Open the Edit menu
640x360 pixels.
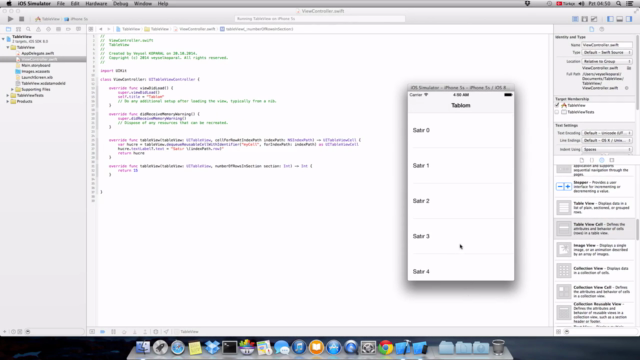point(75,4)
